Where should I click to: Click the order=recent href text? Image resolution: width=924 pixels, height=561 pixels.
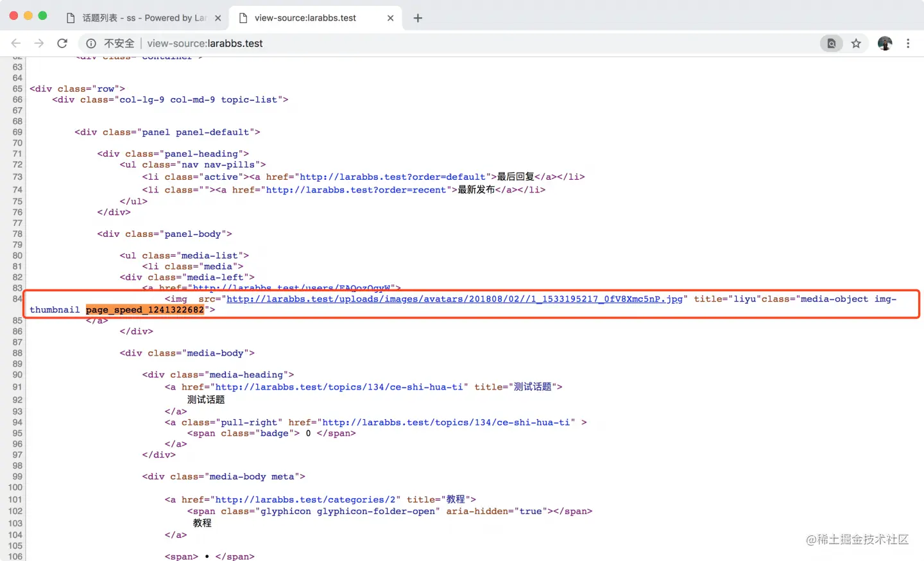pos(355,189)
